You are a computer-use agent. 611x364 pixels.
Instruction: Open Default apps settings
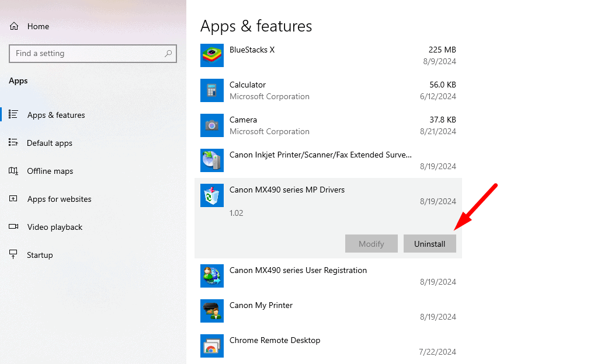50,143
